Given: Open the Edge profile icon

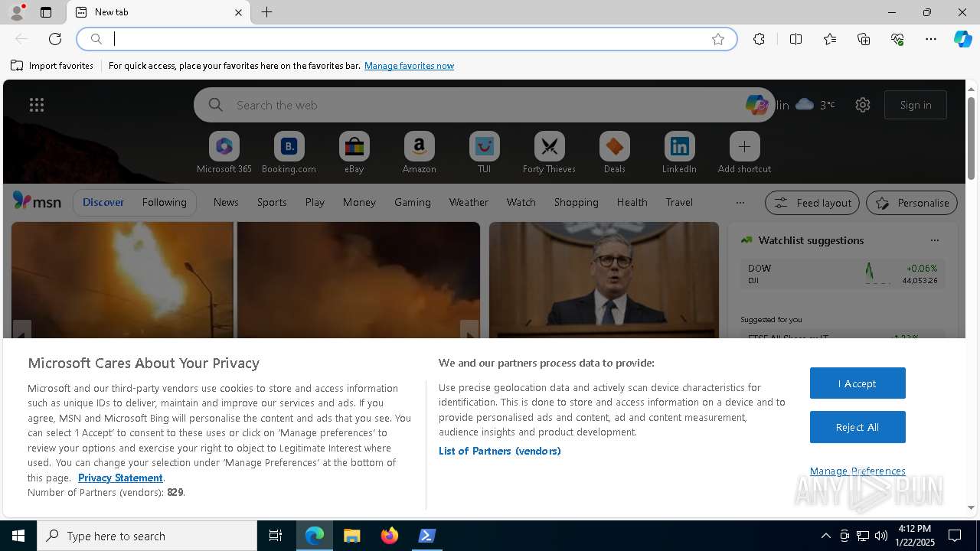Looking at the screenshot, I should (16, 12).
